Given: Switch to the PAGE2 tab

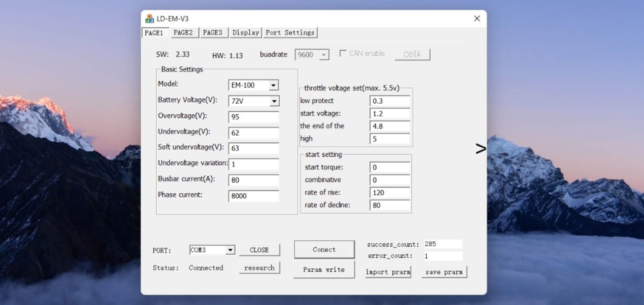Looking at the screenshot, I should pyautogui.click(x=183, y=33).
